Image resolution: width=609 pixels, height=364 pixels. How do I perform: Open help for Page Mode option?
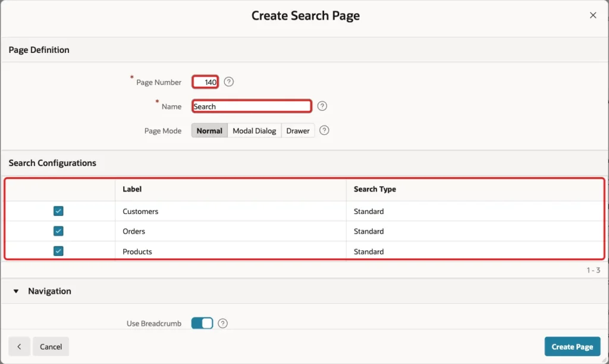coord(324,130)
